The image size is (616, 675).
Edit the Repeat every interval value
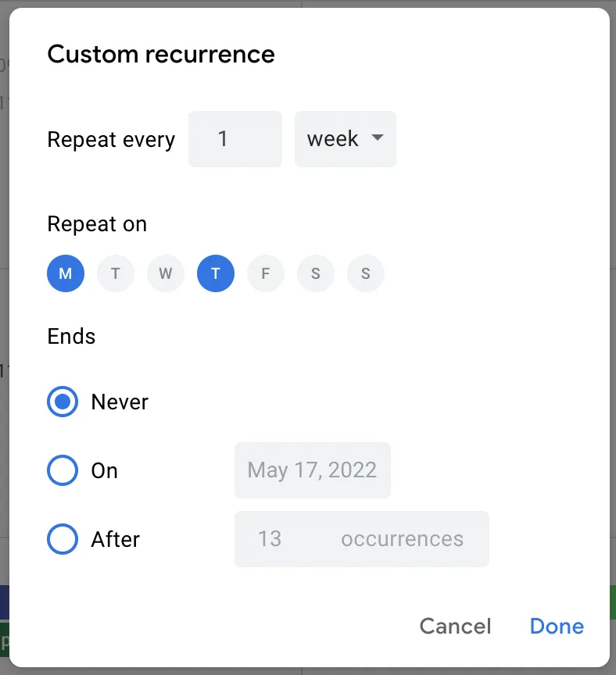[235, 139]
